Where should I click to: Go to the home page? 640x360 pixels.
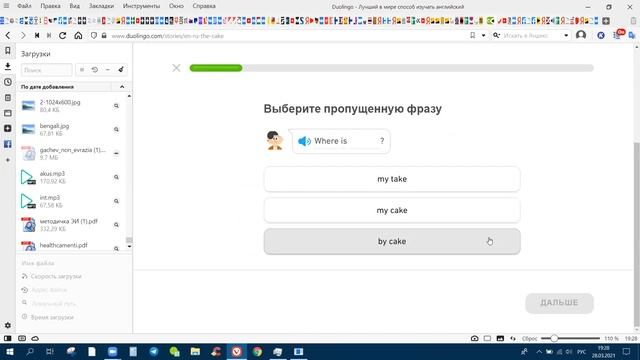coord(78,36)
